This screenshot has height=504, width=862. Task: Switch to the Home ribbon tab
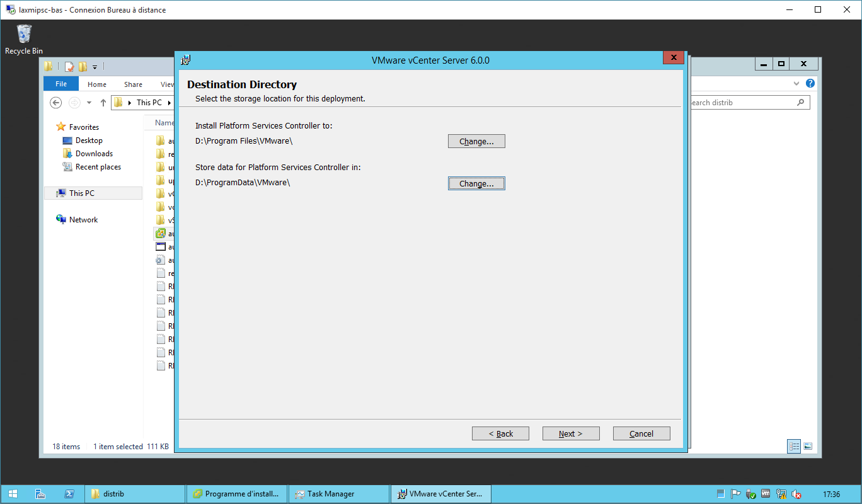97,84
